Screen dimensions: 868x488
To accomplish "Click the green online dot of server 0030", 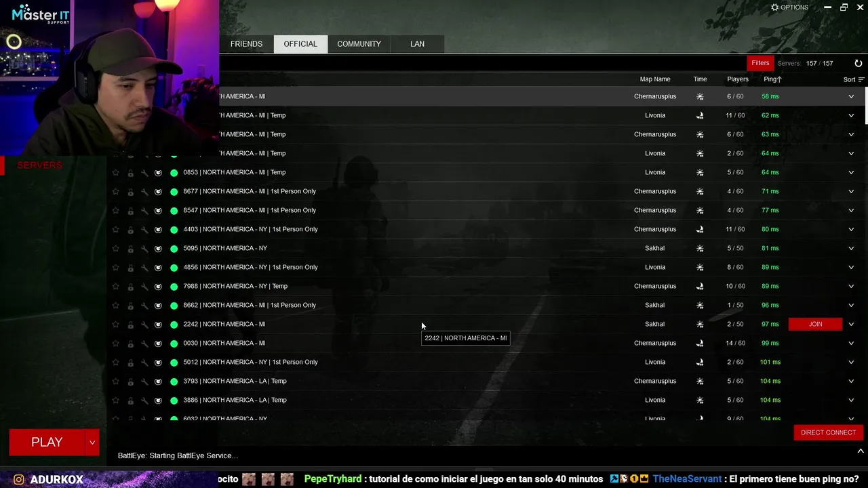I will (x=174, y=344).
